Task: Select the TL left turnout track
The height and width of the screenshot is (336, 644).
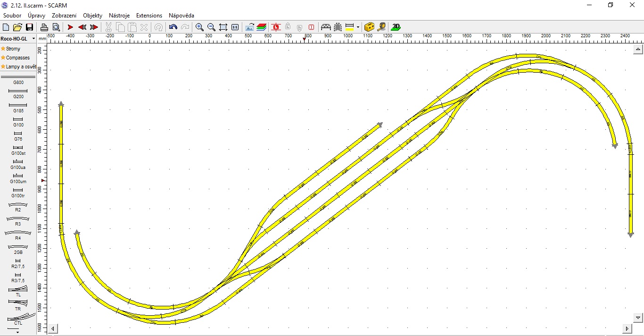Action: [x=18, y=289]
